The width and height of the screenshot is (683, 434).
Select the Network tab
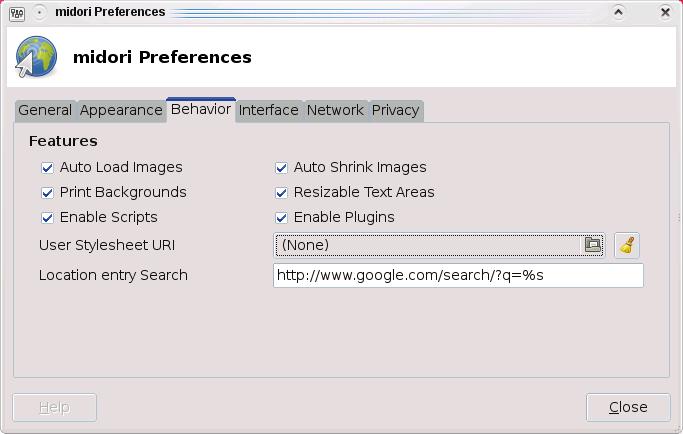click(335, 111)
